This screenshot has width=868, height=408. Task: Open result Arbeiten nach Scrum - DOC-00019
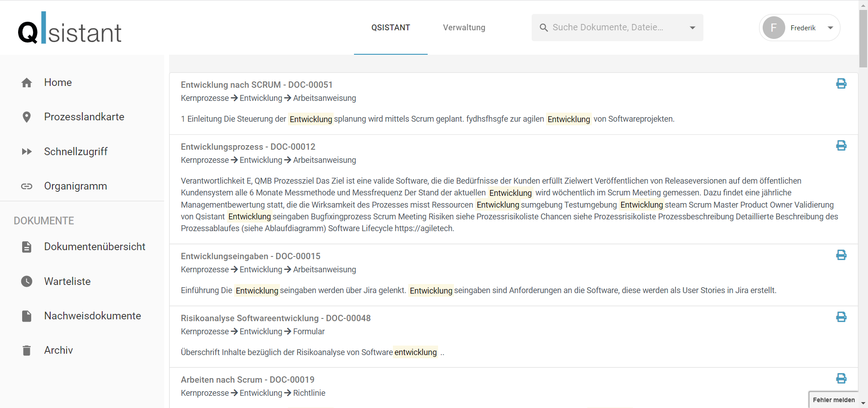tap(248, 380)
